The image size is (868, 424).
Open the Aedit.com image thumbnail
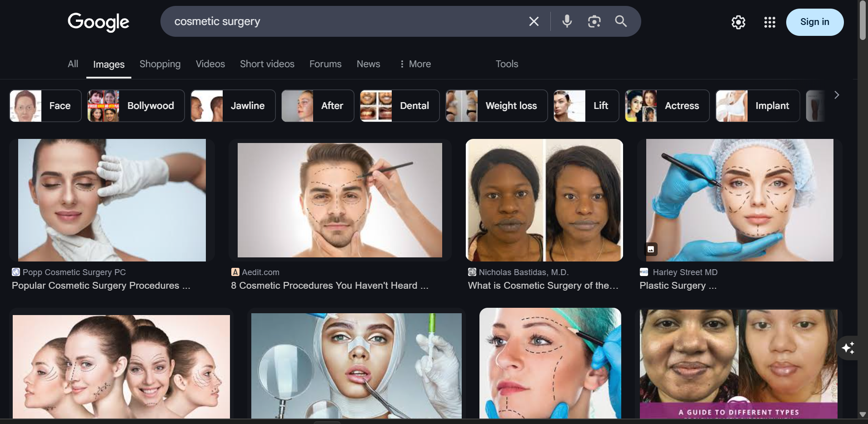339,200
